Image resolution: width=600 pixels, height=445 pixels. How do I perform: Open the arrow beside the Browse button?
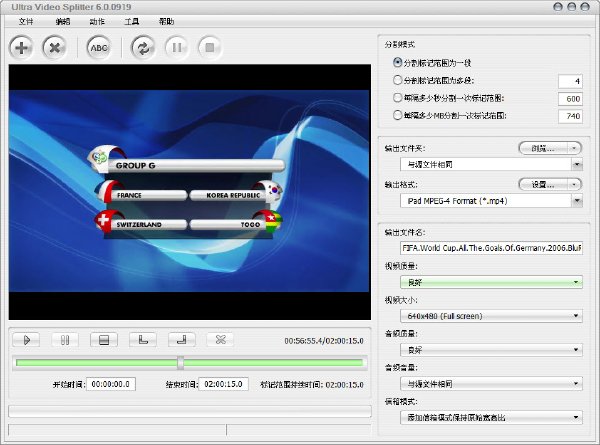coord(574,148)
